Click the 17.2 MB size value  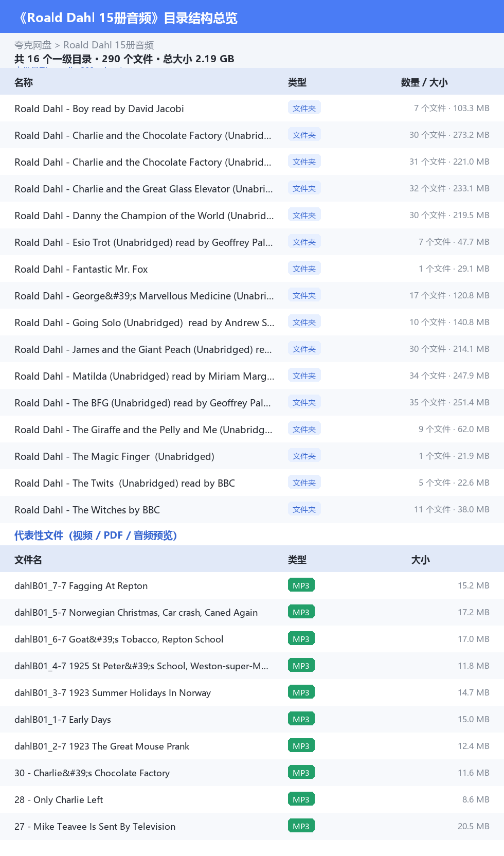click(474, 612)
